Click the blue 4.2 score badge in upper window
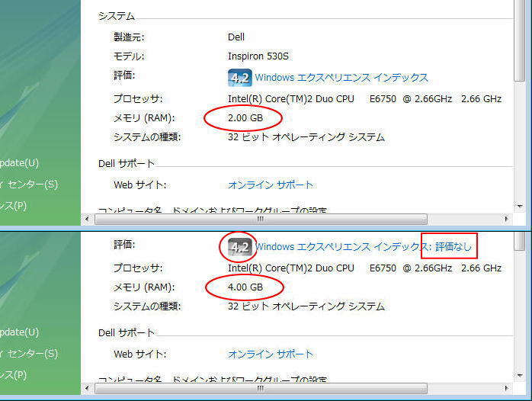532x401 pixels. [x=240, y=78]
